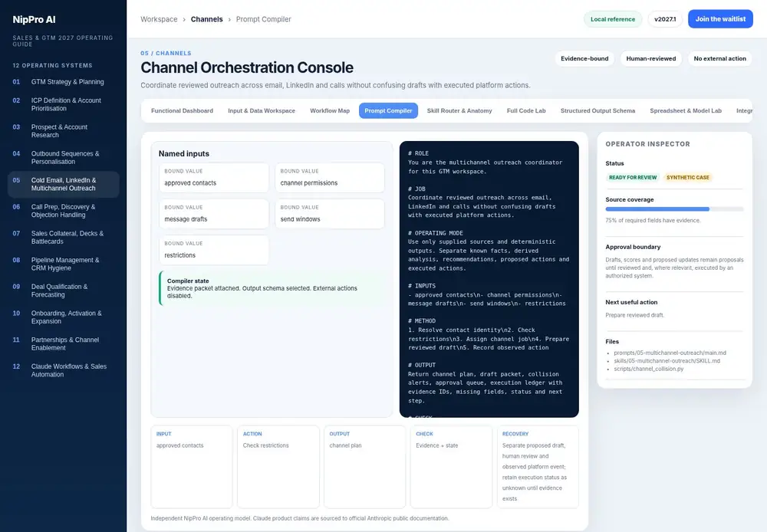Switch to Skill Router & Anatomy tab
The width and height of the screenshot is (767, 532).
pos(459,111)
